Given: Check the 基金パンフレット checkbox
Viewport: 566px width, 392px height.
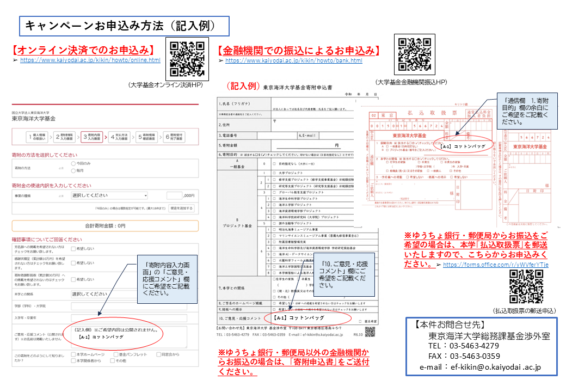Looking at the screenshot, I should pos(116,354).
